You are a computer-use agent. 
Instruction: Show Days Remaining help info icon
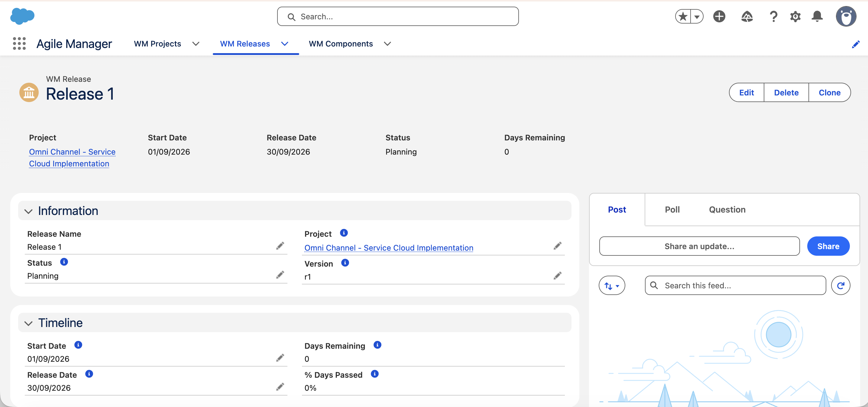click(x=377, y=345)
